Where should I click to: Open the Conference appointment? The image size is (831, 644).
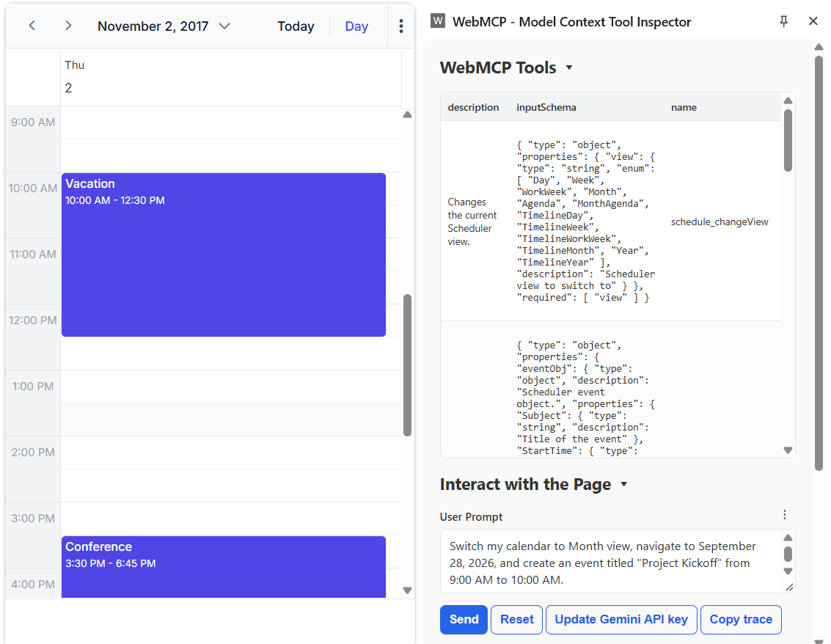224,566
